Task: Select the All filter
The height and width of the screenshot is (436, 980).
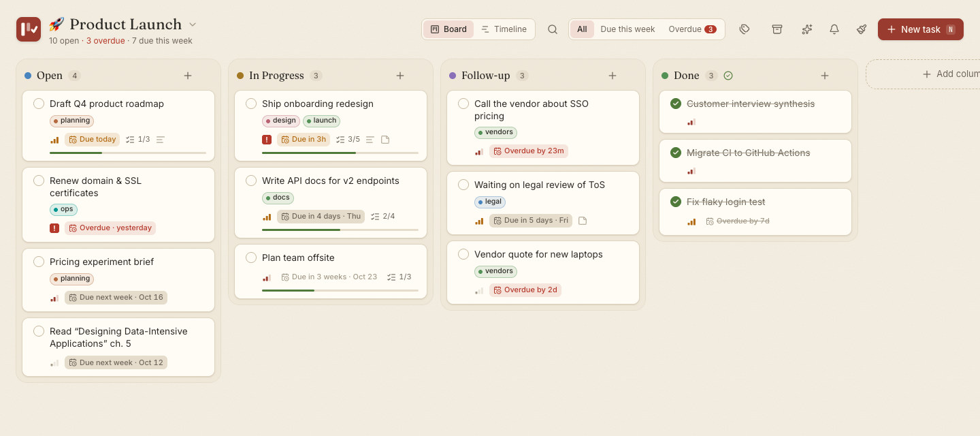Action: (x=582, y=29)
